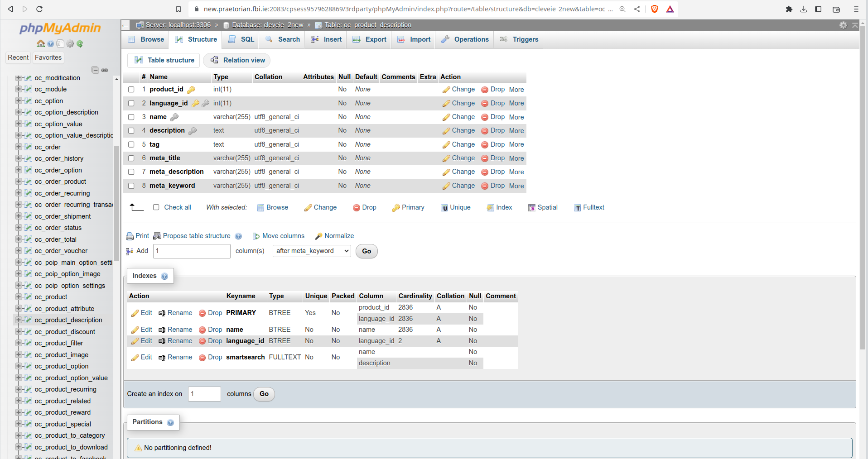Open Database: cleveie_2new breadcrumb
The height and width of the screenshot is (459, 868).
[267, 25]
